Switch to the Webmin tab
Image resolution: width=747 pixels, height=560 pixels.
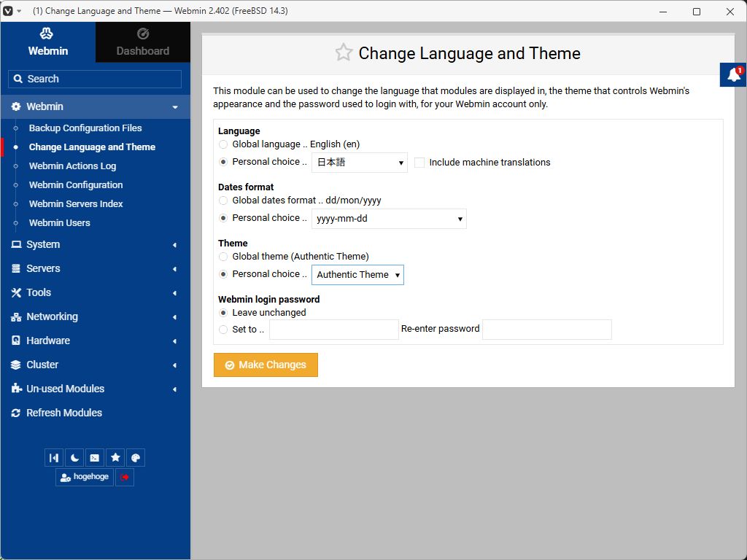pyautogui.click(x=47, y=42)
